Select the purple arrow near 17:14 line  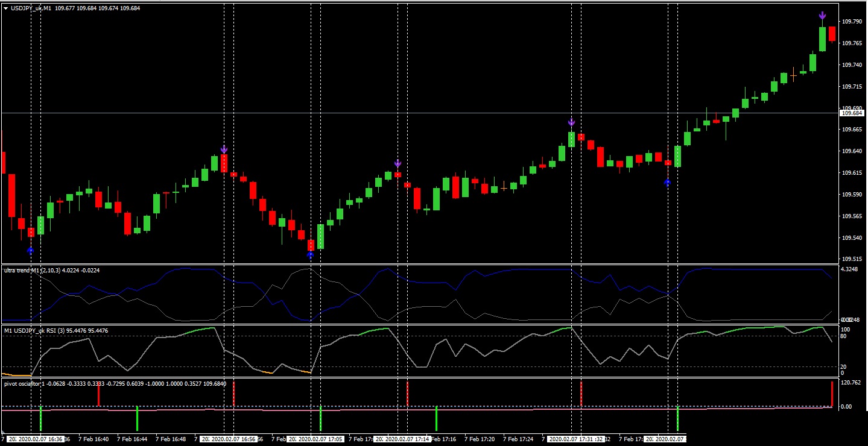tap(398, 163)
